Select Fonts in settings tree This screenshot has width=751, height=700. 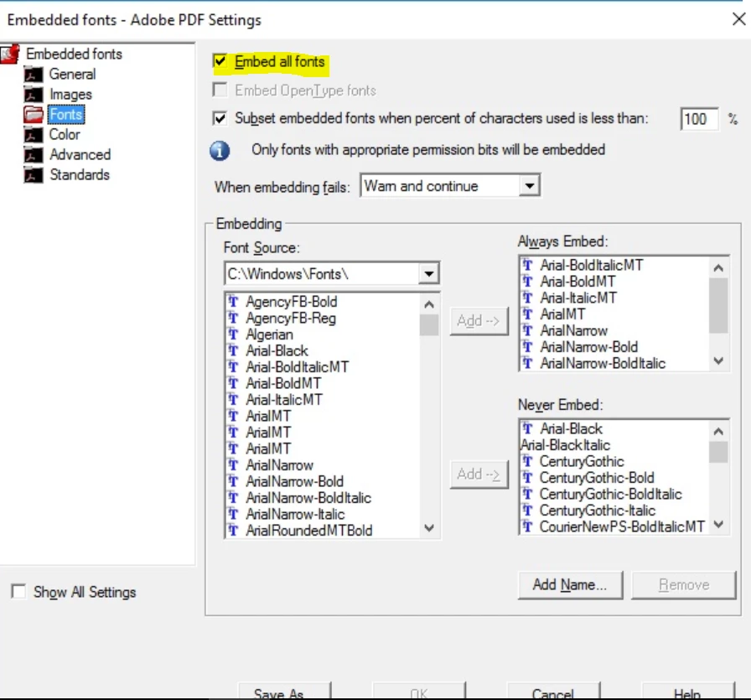66,115
